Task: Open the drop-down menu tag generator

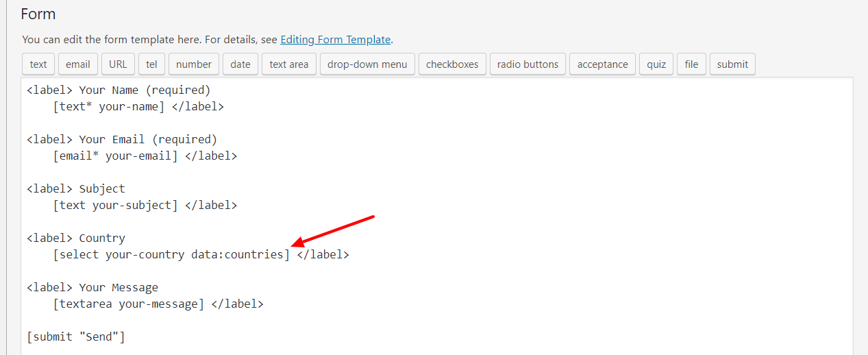Action: [x=367, y=64]
